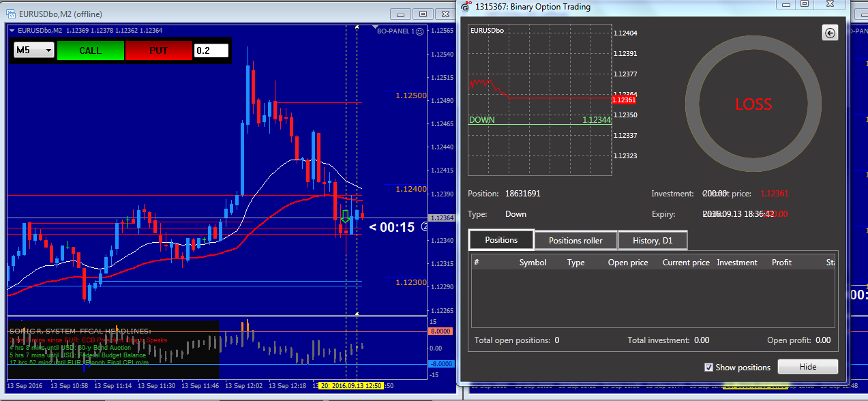Click the 1.12364 current price tag on chart axis
The height and width of the screenshot is (401, 868).
tap(441, 218)
